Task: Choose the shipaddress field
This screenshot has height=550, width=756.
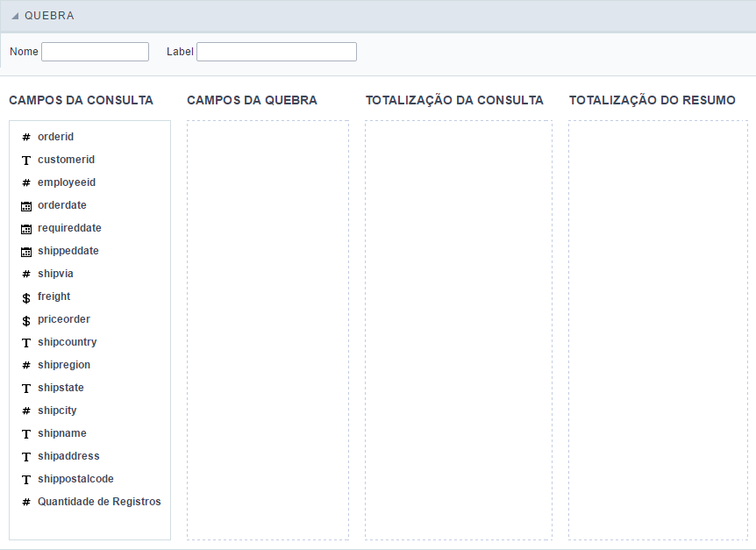Action: (68, 456)
